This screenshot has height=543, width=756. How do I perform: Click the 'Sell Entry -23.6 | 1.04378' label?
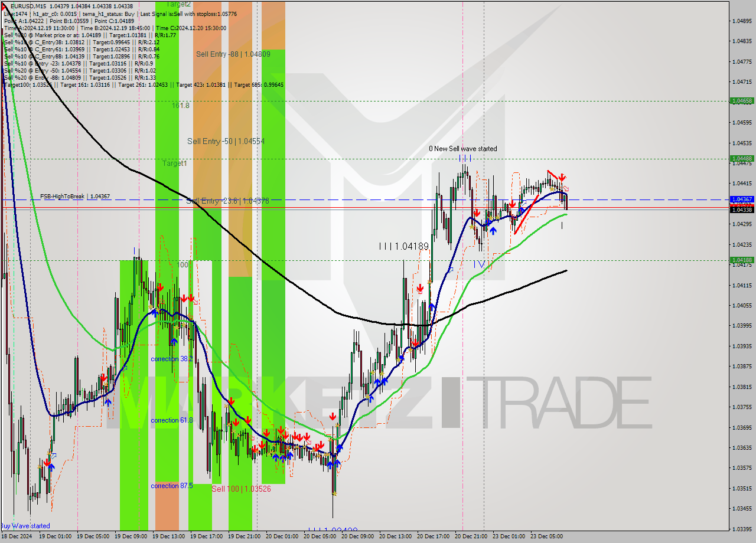point(227,201)
